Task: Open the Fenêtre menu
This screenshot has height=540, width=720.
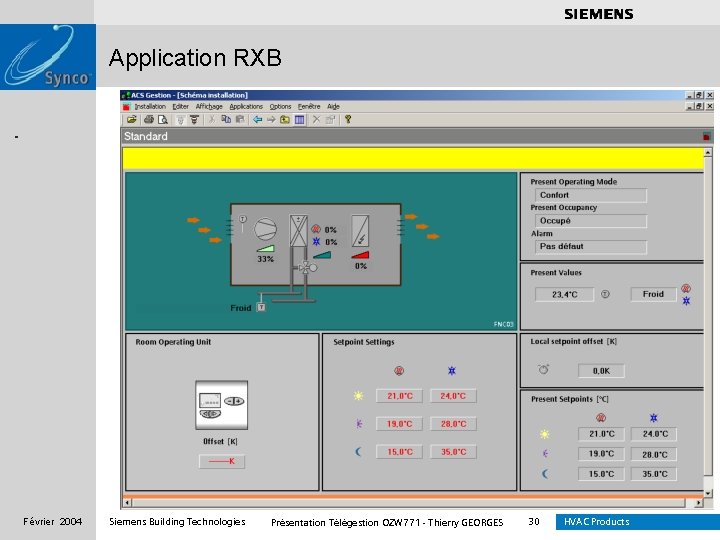Action: click(309, 107)
